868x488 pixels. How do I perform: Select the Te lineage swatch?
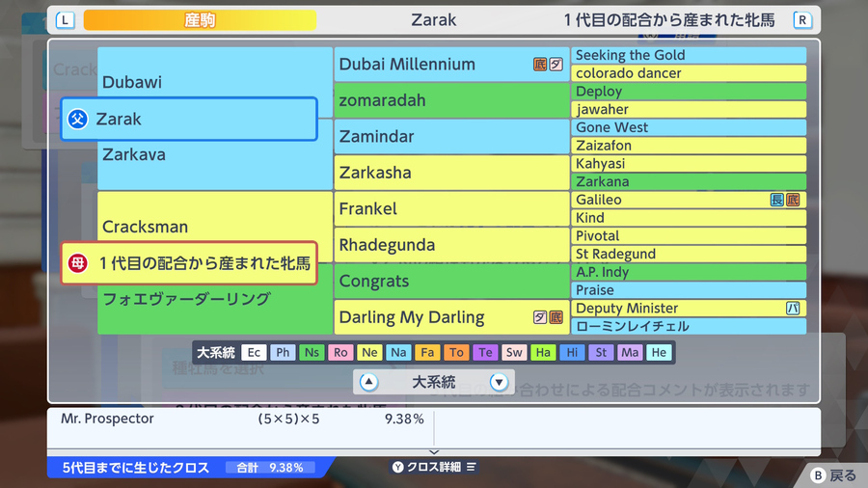click(x=485, y=352)
